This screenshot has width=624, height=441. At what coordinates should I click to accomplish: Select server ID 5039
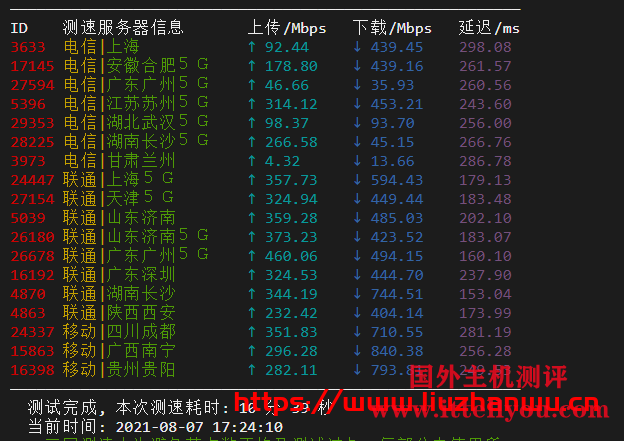pyautogui.click(x=28, y=218)
